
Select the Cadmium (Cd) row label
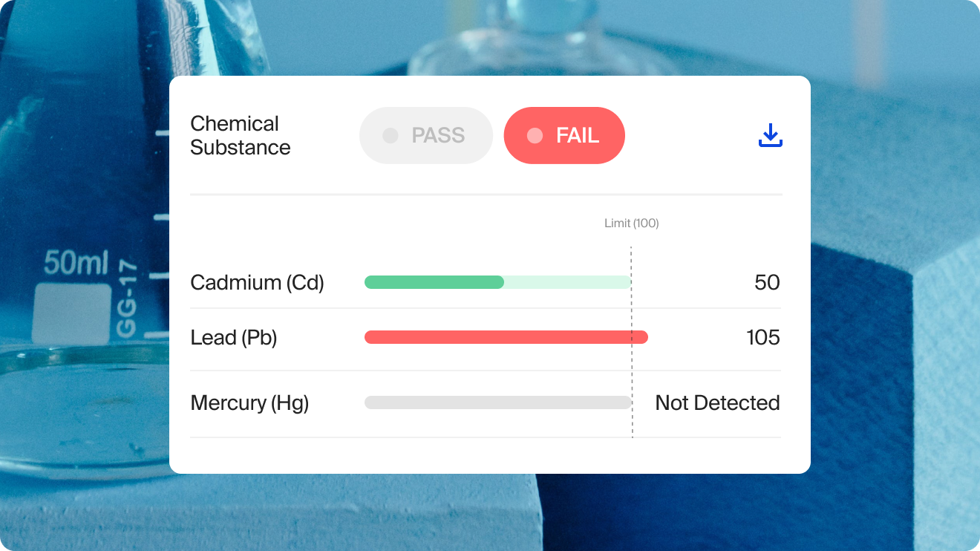257,283
